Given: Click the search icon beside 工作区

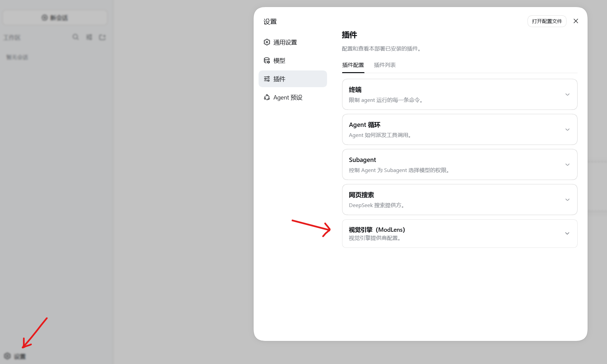Looking at the screenshot, I should [x=75, y=37].
